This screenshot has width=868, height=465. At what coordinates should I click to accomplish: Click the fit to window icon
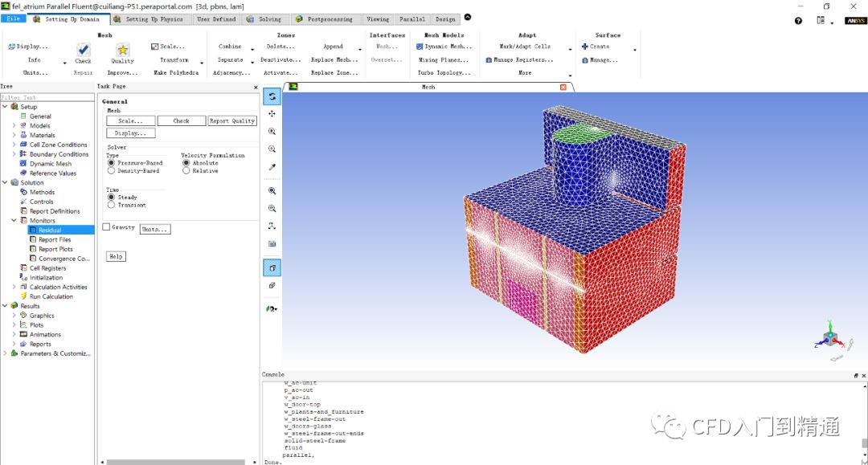[272, 191]
